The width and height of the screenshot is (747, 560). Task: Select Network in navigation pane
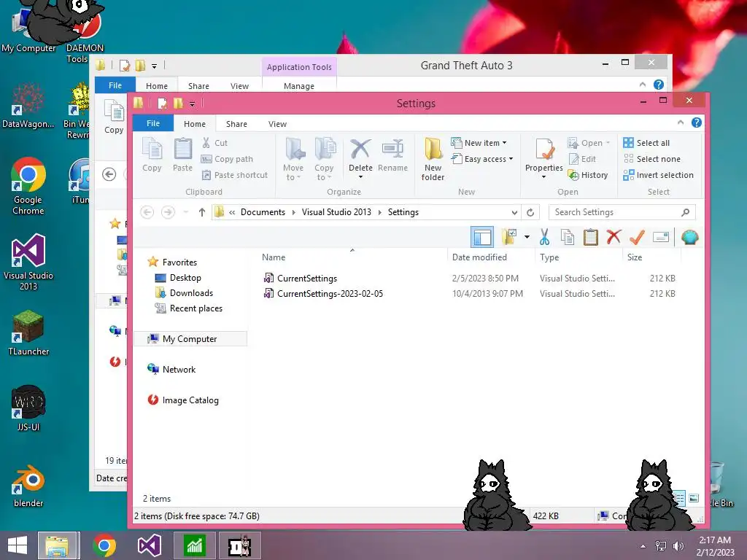179,370
